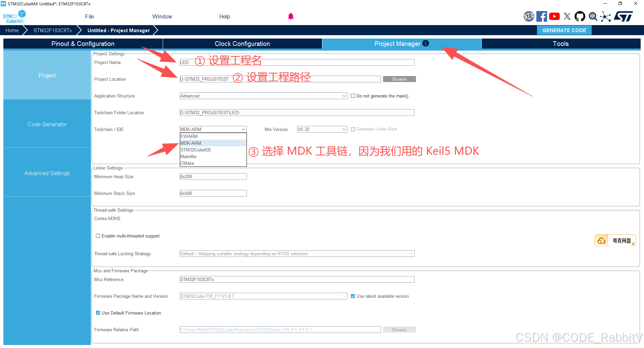Open the X (Twitter) icon link
644x348 pixels.
point(567,16)
